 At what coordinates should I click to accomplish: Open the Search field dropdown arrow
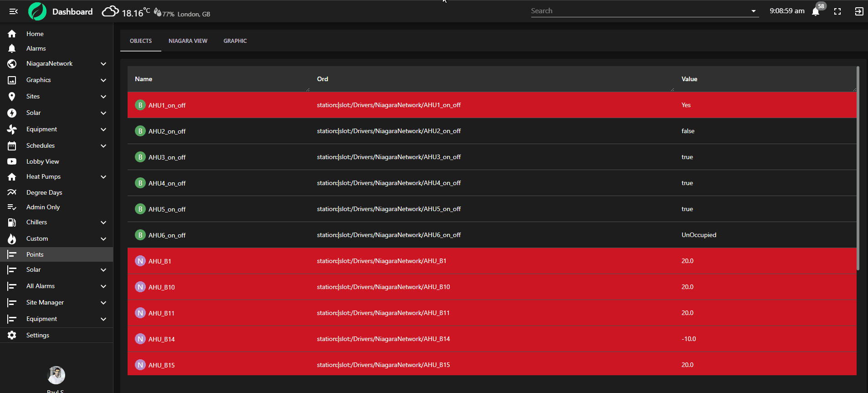point(754,11)
